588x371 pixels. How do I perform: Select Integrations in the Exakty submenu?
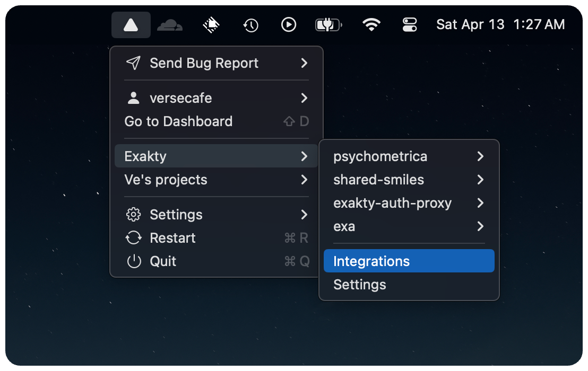click(408, 261)
